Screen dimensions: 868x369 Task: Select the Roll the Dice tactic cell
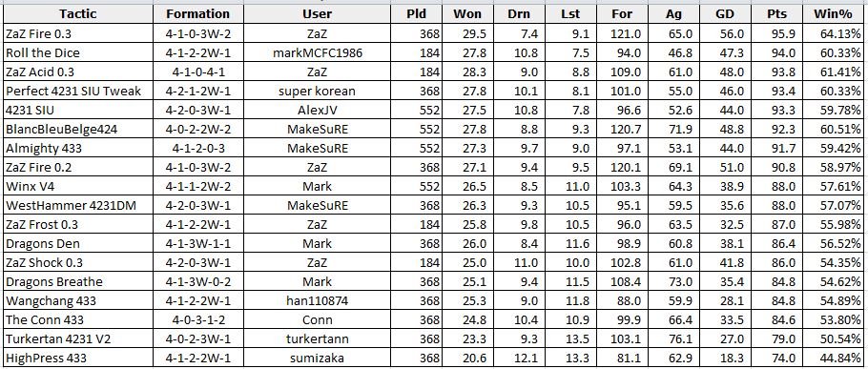(x=77, y=53)
